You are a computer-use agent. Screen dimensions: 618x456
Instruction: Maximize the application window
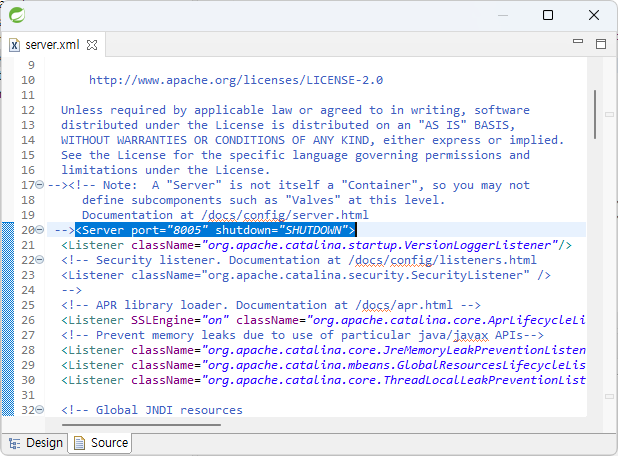point(548,15)
